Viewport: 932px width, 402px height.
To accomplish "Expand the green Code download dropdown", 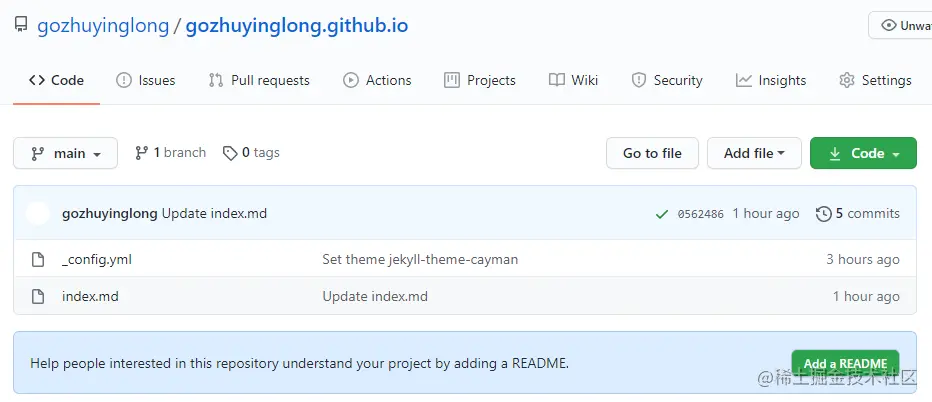I will click(x=863, y=153).
